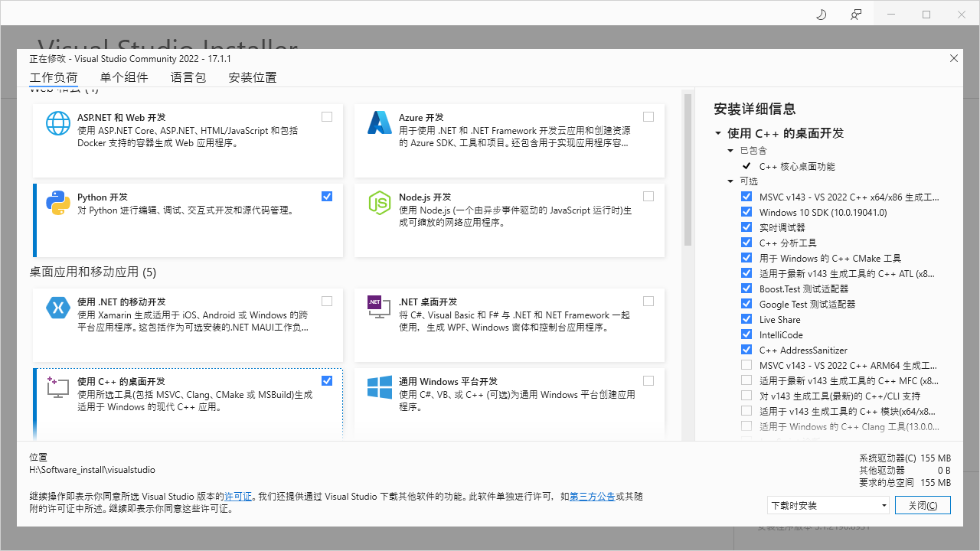
Task: Toggle the dark theme moon icon
Action: [x=821, y=14]
